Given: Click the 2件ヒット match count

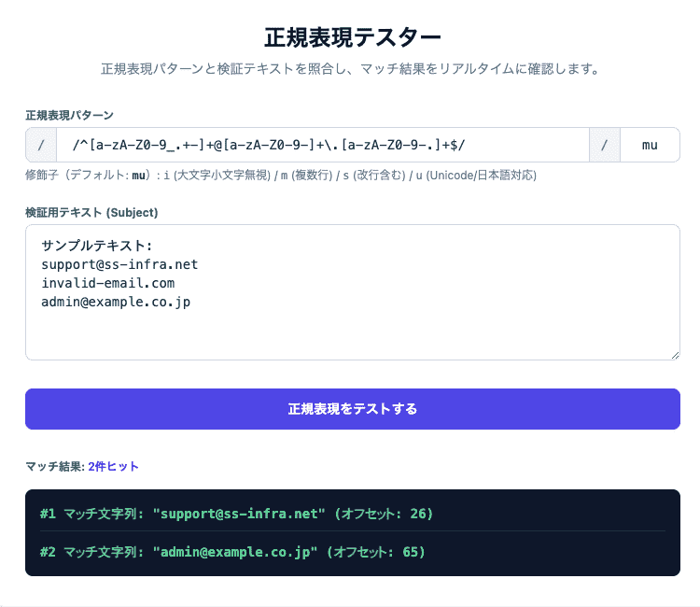Looking at the screenshot, I should [x=113, y=466].
